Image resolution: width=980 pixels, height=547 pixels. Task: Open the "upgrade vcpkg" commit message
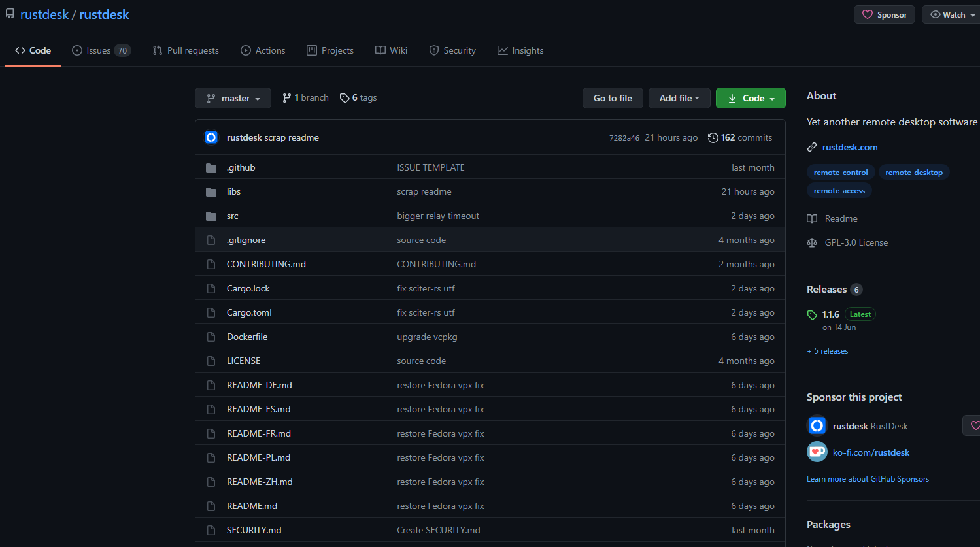pyautogui.click(x=427, y=337)
